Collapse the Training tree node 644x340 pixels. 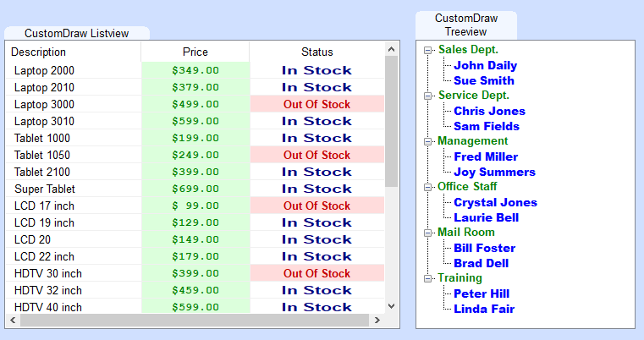pyautogui.click(x=427, y=278)
